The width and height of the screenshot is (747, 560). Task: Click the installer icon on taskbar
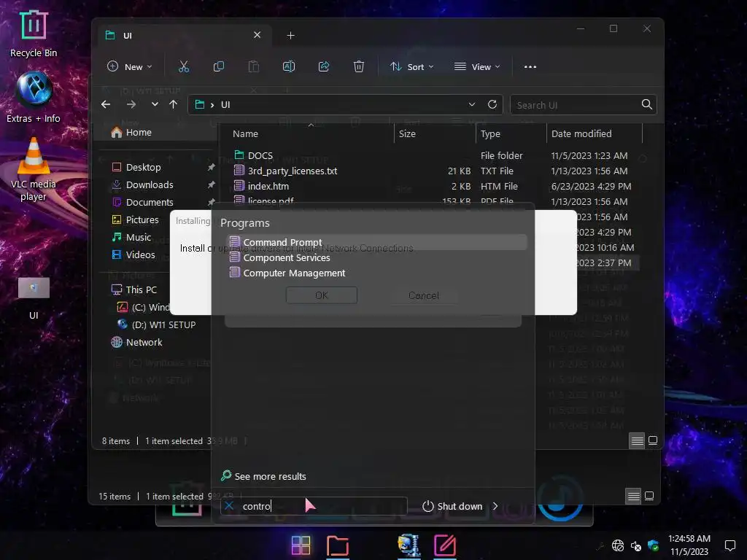[409, 545]
